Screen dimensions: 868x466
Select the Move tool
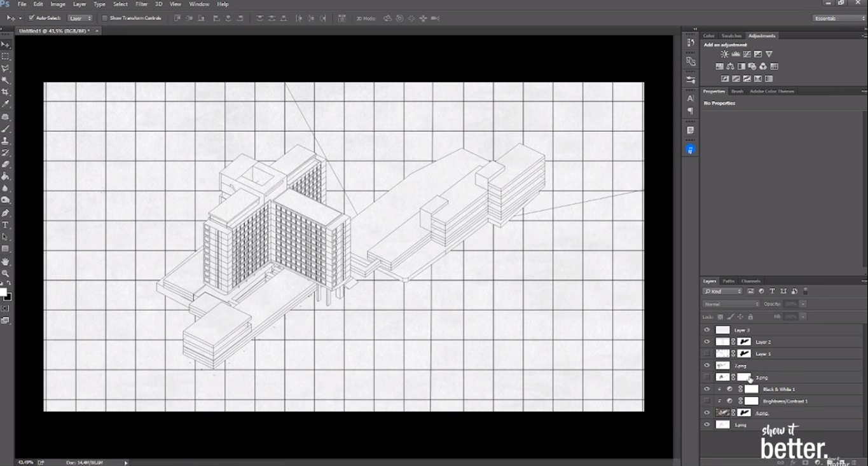click(6, 44)
